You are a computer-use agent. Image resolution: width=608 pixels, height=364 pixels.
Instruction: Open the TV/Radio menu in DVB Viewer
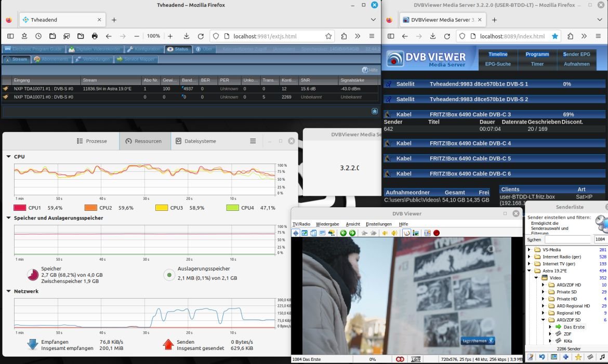[x=301, y=224]
